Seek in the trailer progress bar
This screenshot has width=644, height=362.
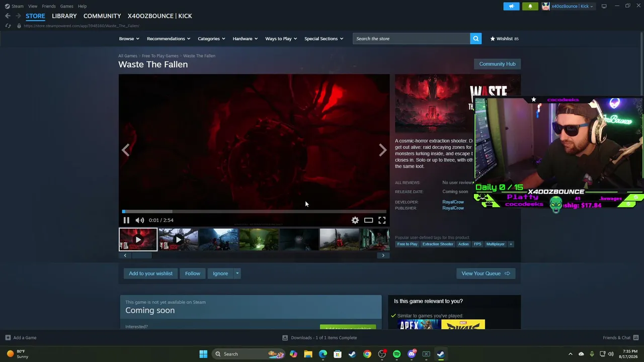(254, 211)
